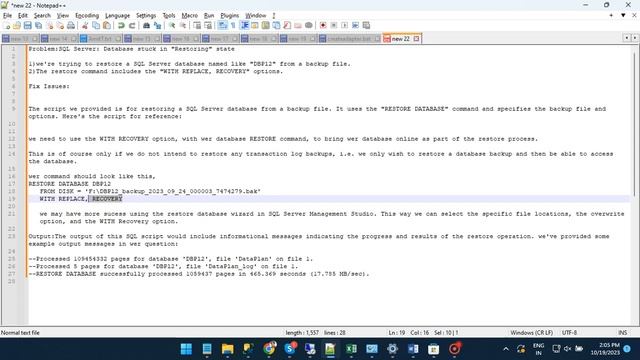This screenshot has height=360, width=640.
Task: Click 'Normal text file' status bar entry
Action: point(20,333)
